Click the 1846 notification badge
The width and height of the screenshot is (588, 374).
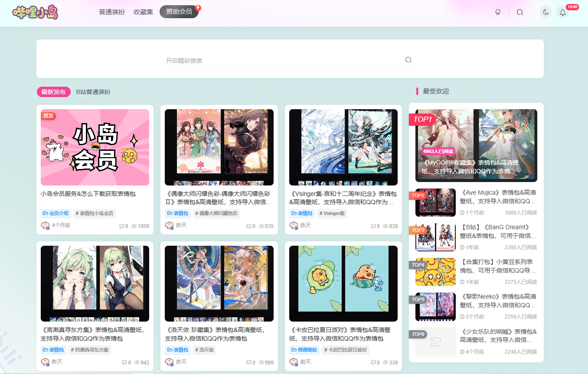pyautogui.click(x=572, y=7)
